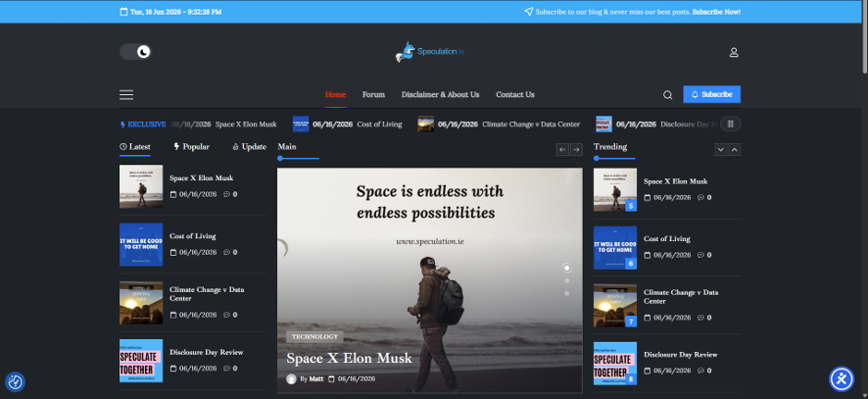Go to the Home menu item
The image size is (868, 399).
click(x=335, y=94)
